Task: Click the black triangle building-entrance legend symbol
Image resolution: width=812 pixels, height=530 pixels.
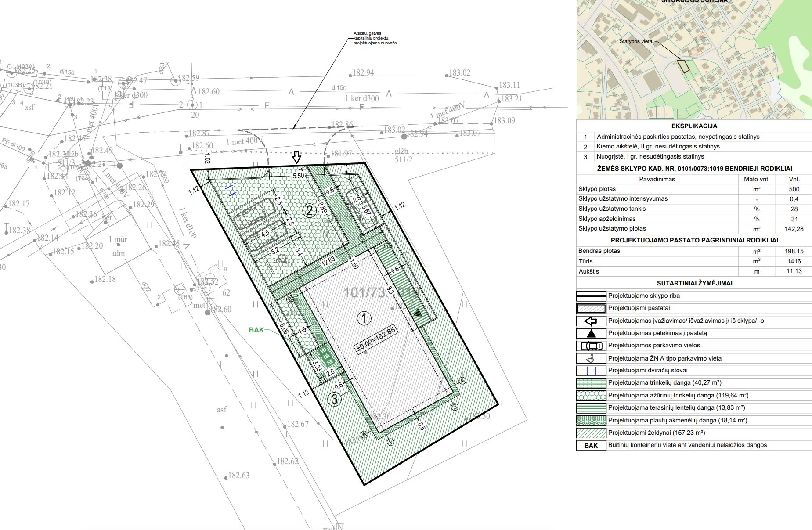Action: (x=591, y=333)
